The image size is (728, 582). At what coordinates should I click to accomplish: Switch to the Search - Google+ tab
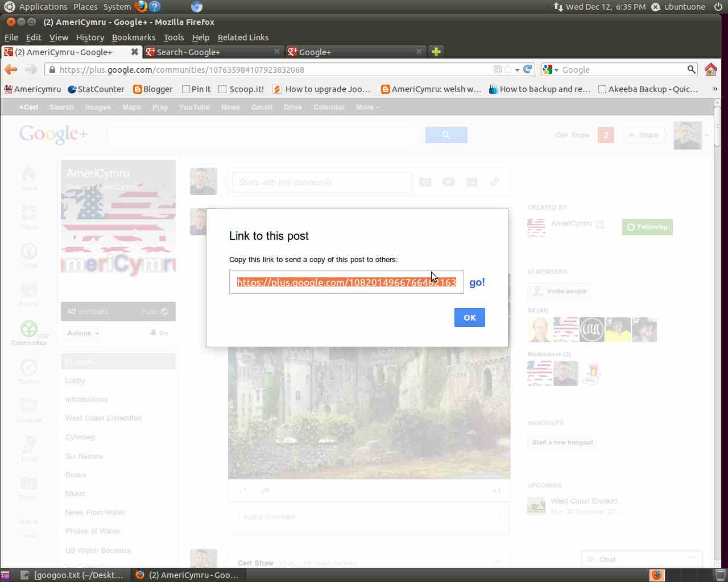213,52
